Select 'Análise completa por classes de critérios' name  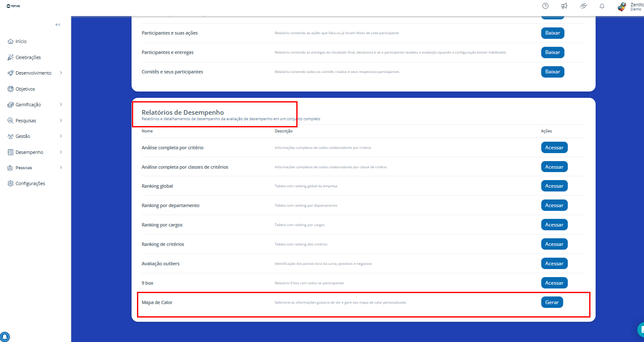click(185, 167)
